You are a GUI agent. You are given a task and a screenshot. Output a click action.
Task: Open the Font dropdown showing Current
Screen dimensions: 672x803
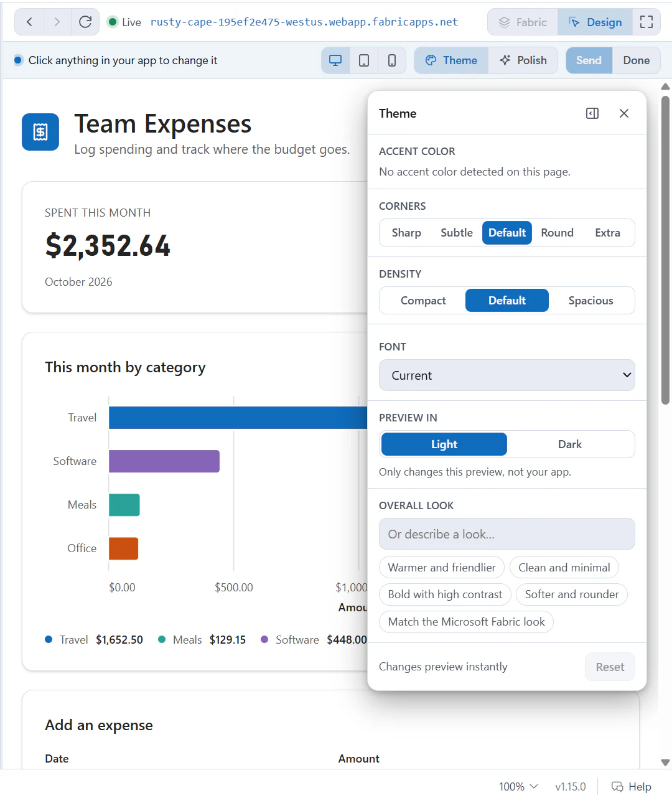(x=507, y=375)
